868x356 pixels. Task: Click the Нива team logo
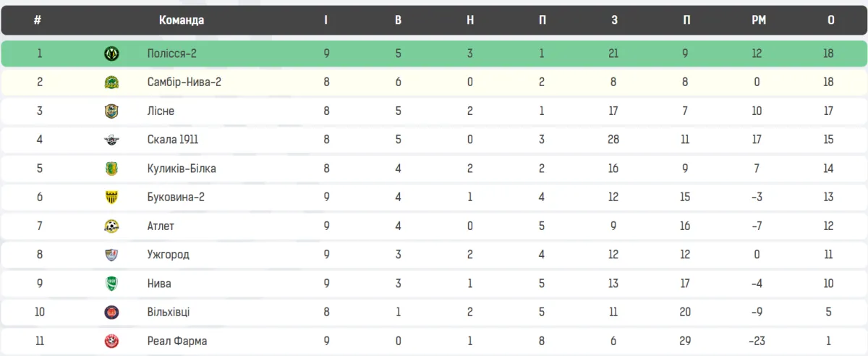(111, 283)
